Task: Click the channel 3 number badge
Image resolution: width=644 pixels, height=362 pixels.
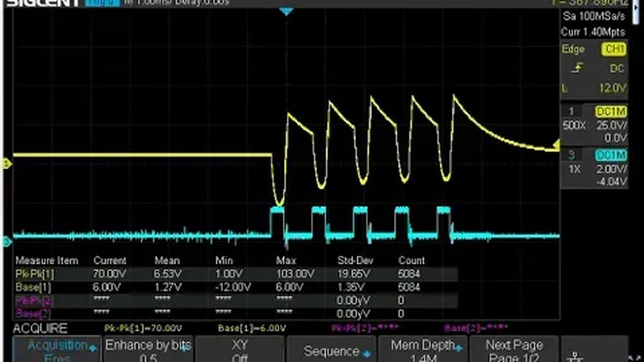Action: coord(572,155)
